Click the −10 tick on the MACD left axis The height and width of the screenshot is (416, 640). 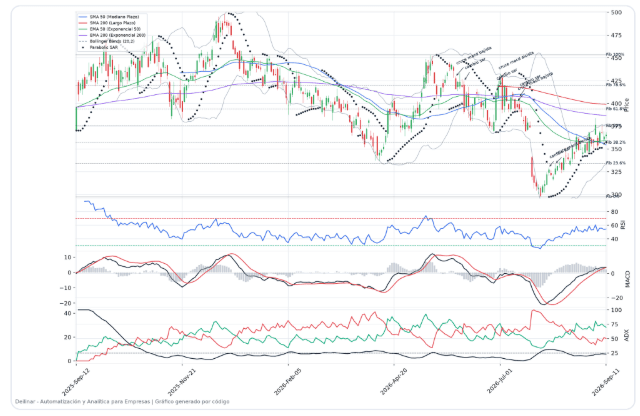pyautogui.click(x=66, y=288)
